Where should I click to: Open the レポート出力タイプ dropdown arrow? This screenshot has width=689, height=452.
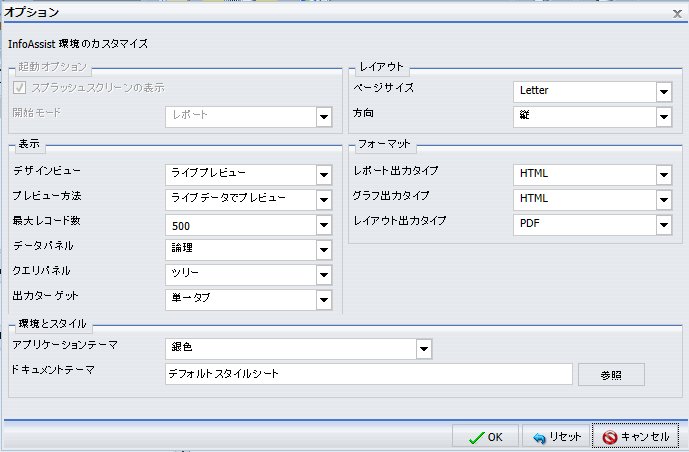click(664, 175)
